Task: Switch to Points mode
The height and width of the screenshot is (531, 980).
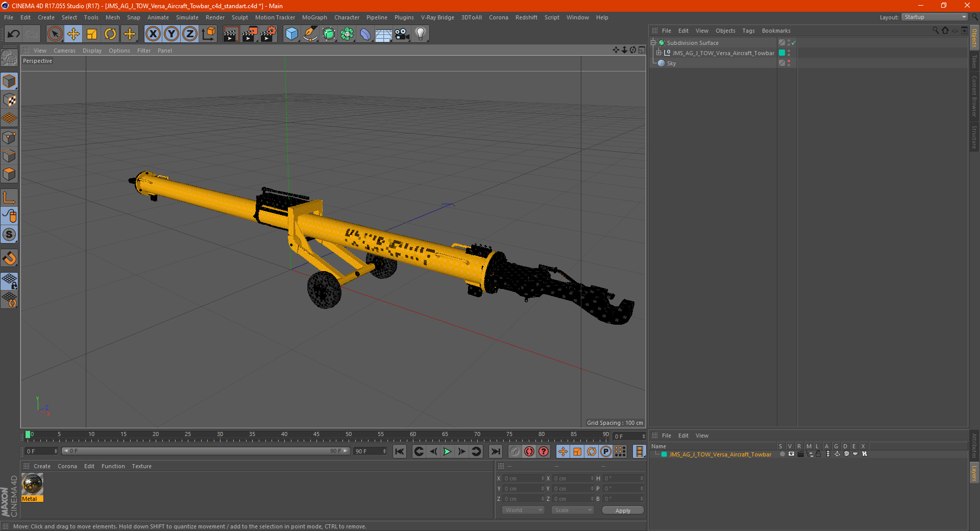Action: tap(9, 137)
